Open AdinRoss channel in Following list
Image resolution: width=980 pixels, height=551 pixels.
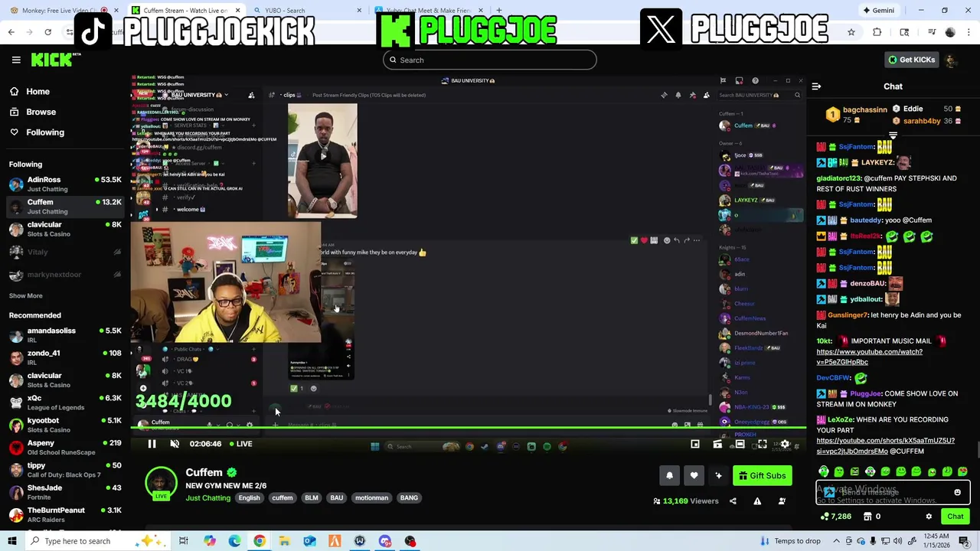click(65, 184)
